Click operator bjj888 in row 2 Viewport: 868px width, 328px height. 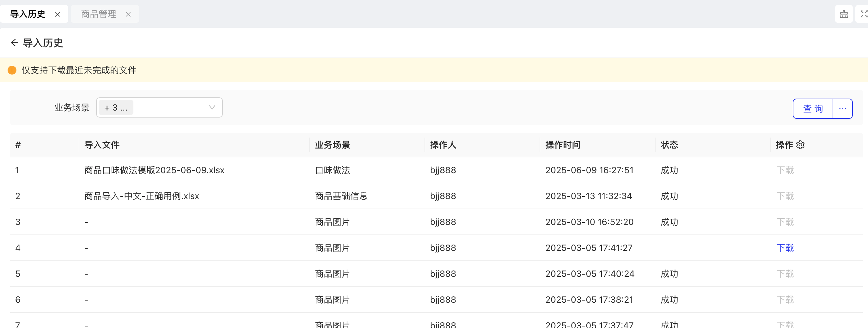[x=443, y=196]
